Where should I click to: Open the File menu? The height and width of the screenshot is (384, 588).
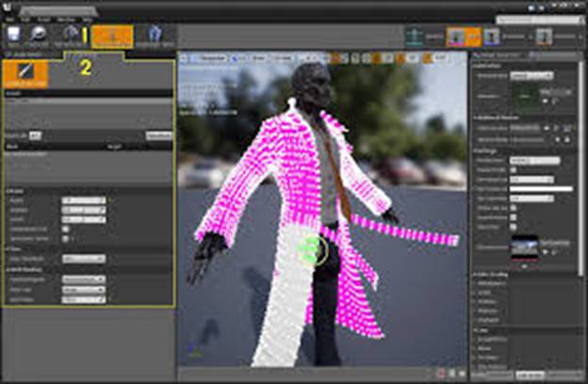tap(9, 20)
